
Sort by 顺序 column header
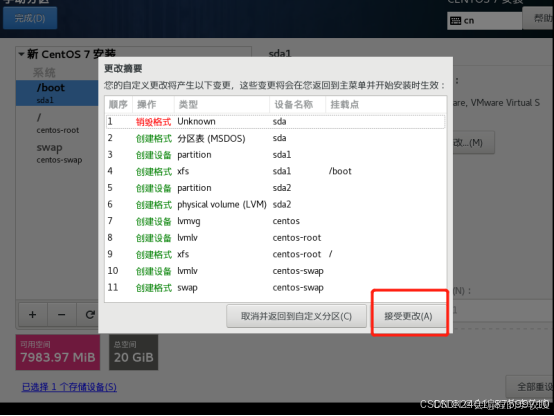pyautogui.click(x=119, y=105)
